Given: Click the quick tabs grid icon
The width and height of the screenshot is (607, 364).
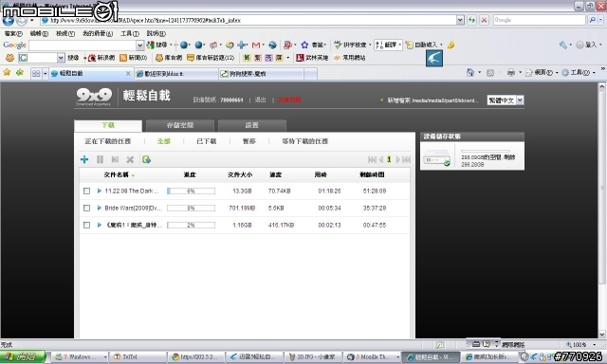Looking at the screenshot, I should click(36, 74).
